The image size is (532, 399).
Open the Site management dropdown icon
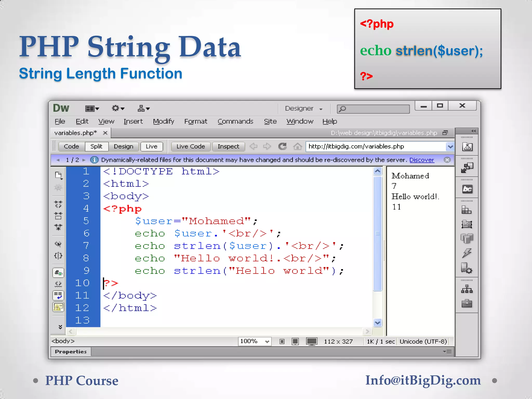(x=143, y=109)
